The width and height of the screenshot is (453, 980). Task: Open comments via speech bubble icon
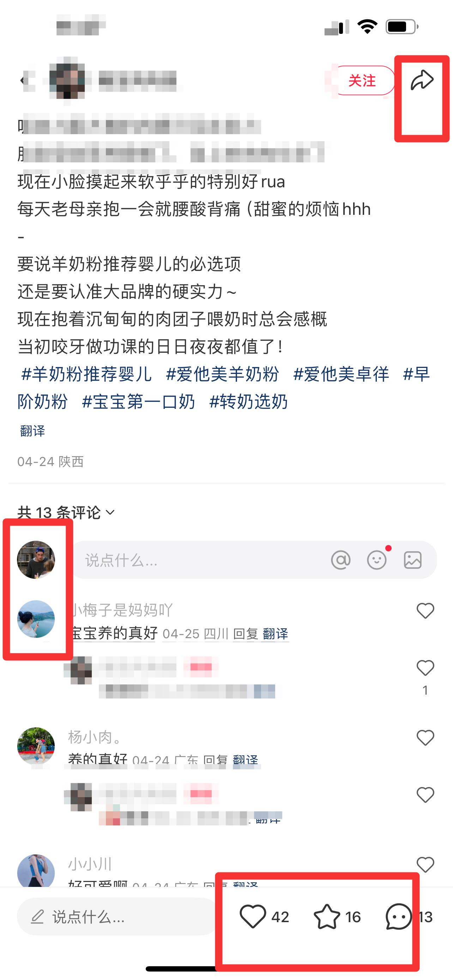pos(399,917)
